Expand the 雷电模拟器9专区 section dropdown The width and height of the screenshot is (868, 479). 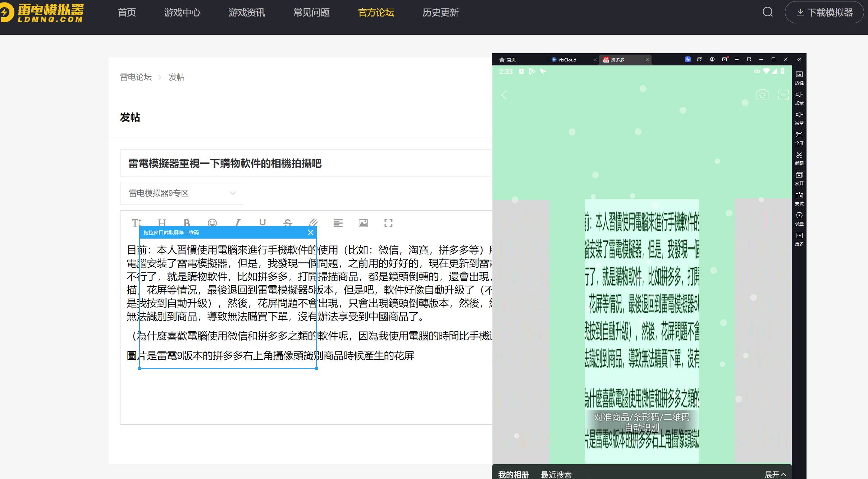pyautogui.click(x=181, y=193)
